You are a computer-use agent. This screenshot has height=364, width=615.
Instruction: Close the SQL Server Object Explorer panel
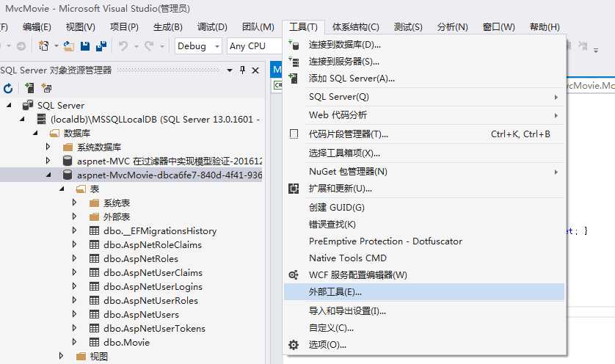click(x=255, y=70)
